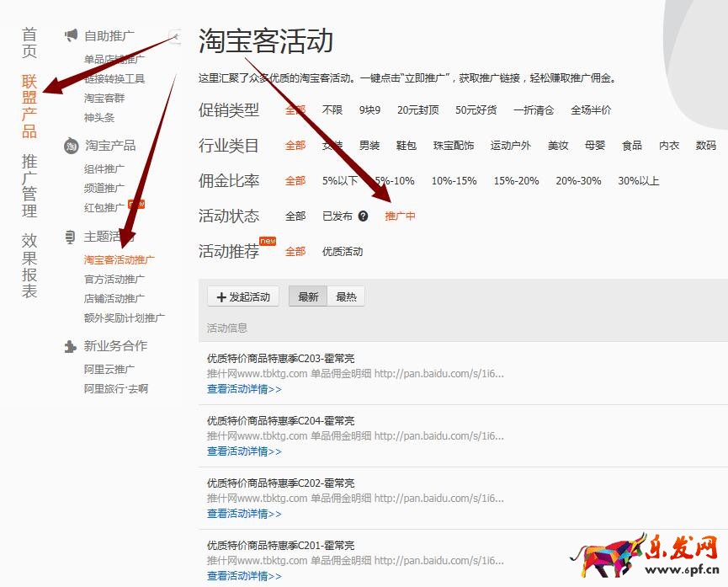Click the puzzle piece icon beside 新业务合作
The height and width of the screenshot is (587, 728).
(x=71, y=346)
